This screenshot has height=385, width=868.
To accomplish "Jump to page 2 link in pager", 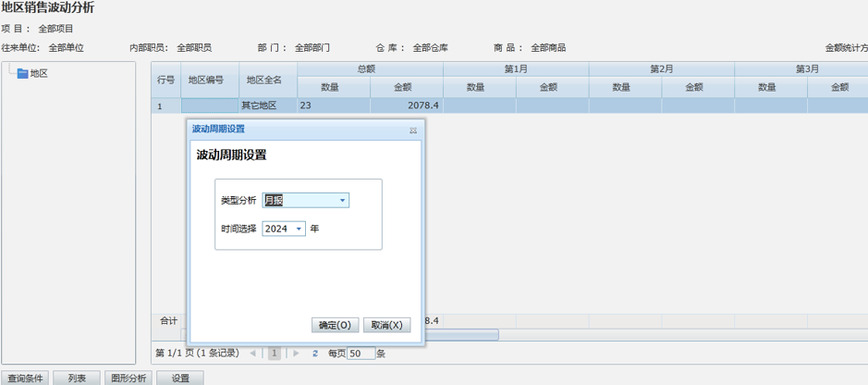I will tap(314, 353).
